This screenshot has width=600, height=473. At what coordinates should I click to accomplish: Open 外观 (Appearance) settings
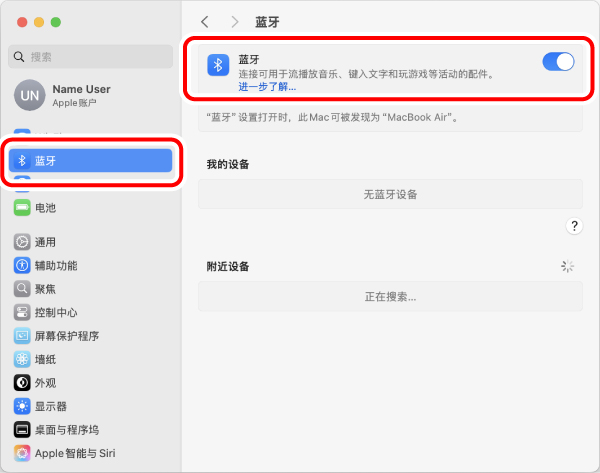[x=45, y=382]
